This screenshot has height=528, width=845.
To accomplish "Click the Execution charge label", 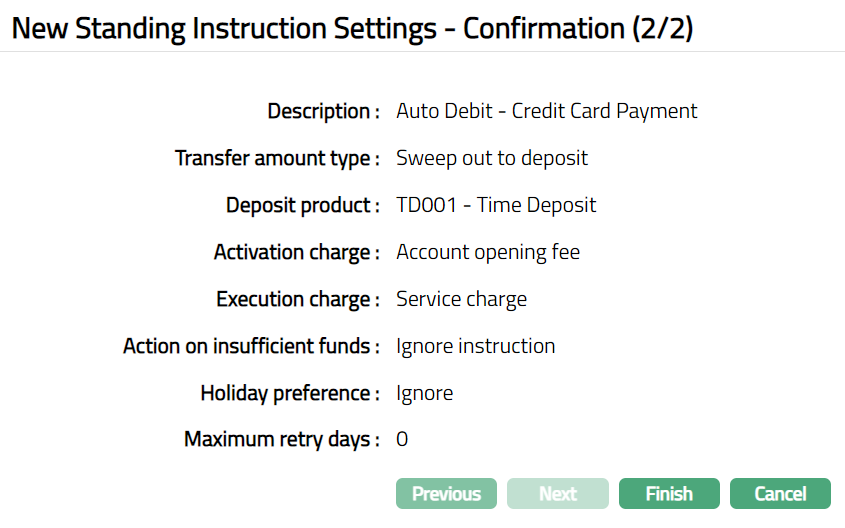I will pos(298,299).
